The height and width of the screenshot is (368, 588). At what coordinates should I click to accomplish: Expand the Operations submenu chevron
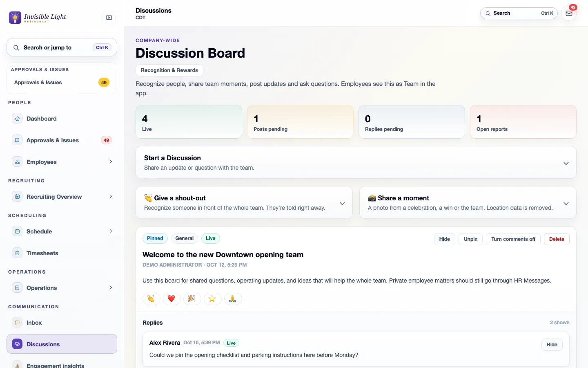point(111,288)
